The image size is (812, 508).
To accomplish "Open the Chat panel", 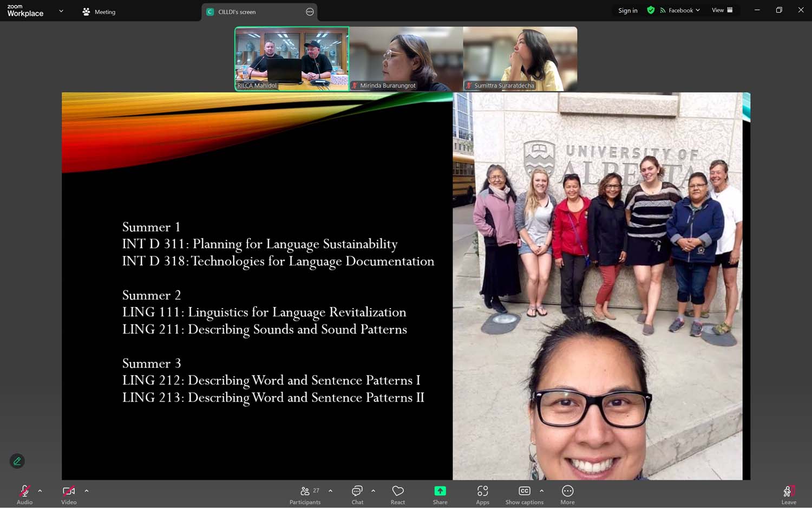I will 357,494.
